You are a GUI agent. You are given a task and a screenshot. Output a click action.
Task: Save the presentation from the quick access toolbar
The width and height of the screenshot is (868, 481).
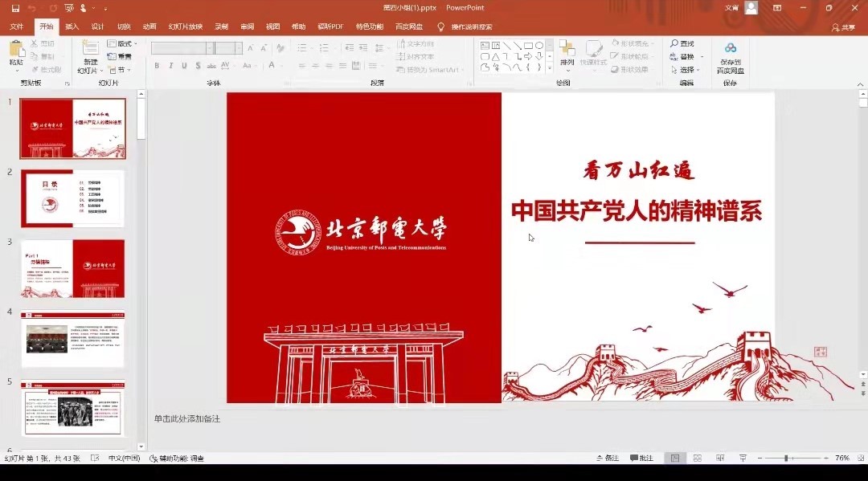click(15, 8)
